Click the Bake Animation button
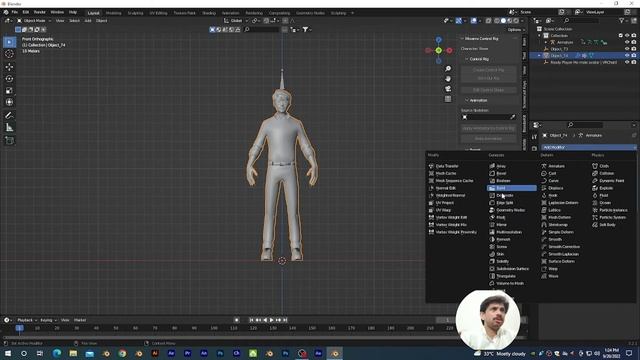 488,139
